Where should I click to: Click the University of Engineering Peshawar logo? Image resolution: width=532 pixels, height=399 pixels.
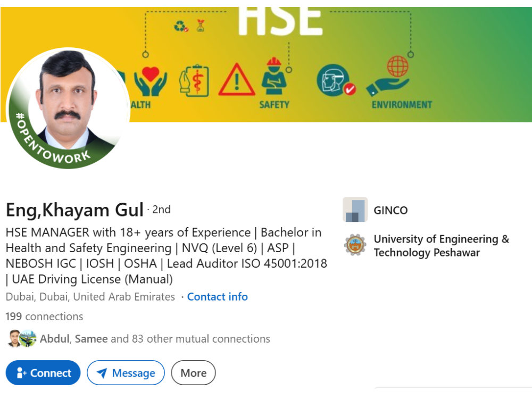355,245
